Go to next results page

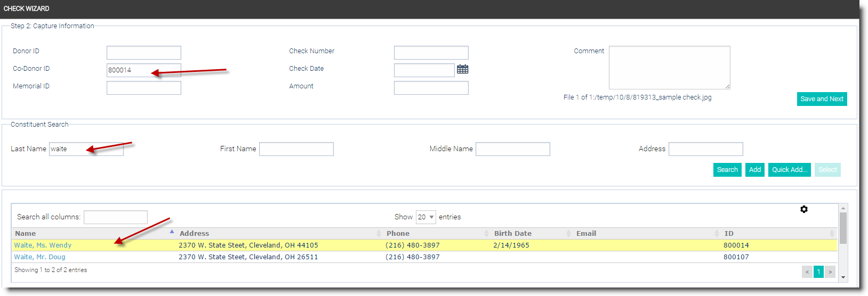pyautogui.click(x=830, y=272)
